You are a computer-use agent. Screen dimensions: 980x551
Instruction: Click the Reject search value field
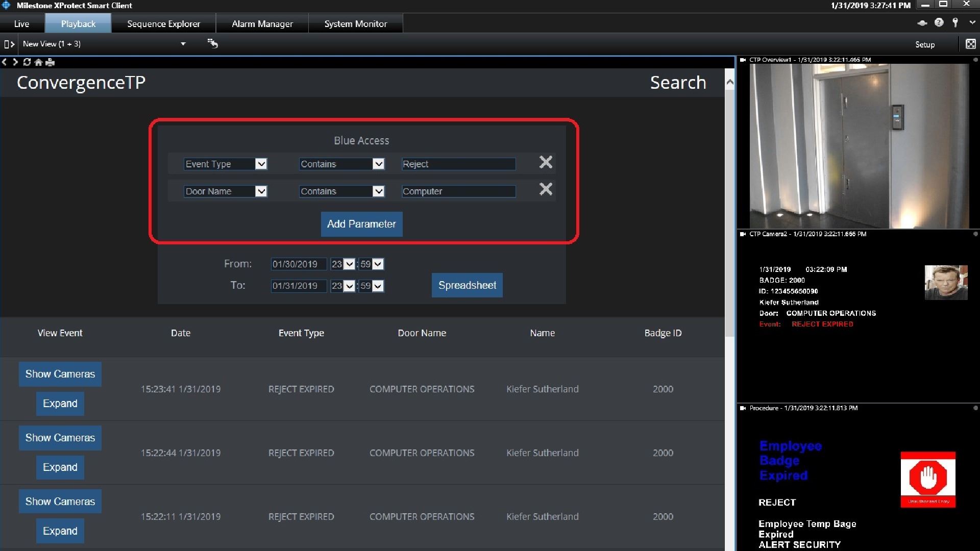click(x=458, y=164)
